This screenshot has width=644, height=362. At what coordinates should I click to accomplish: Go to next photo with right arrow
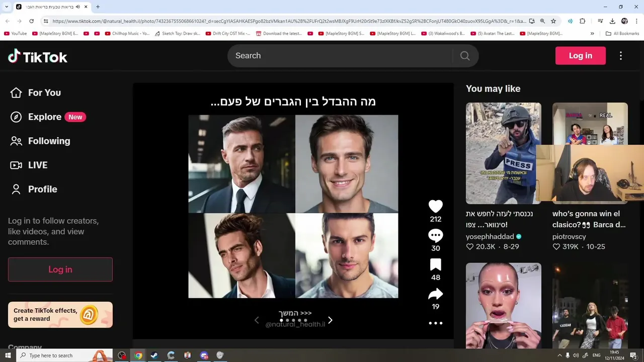tap(330, 320)
